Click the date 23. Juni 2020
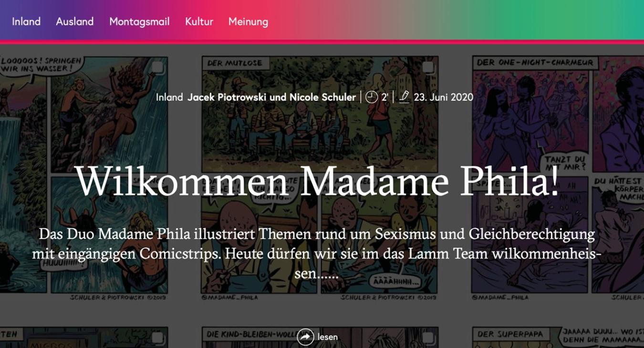The image size is (644, 348). point(444,97)
